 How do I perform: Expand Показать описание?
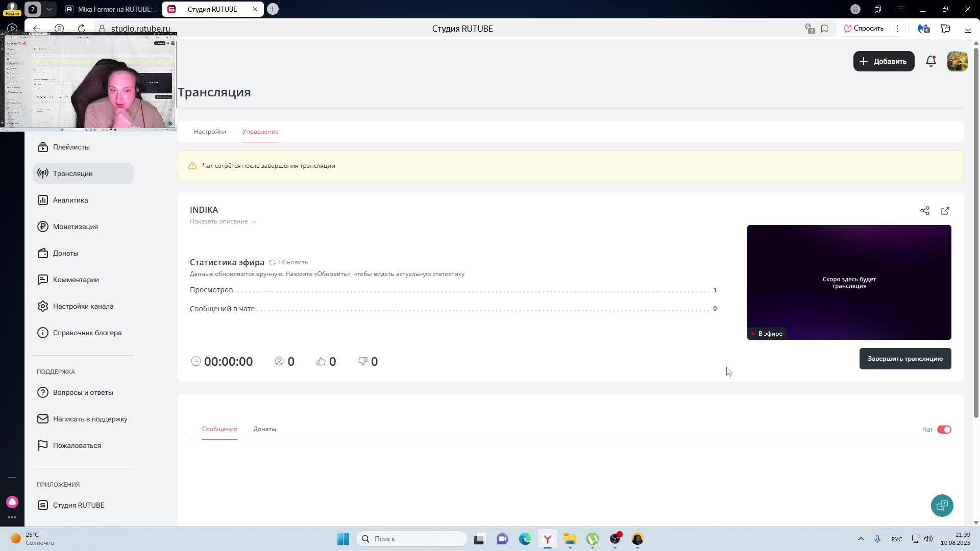[x=223, y=221]
